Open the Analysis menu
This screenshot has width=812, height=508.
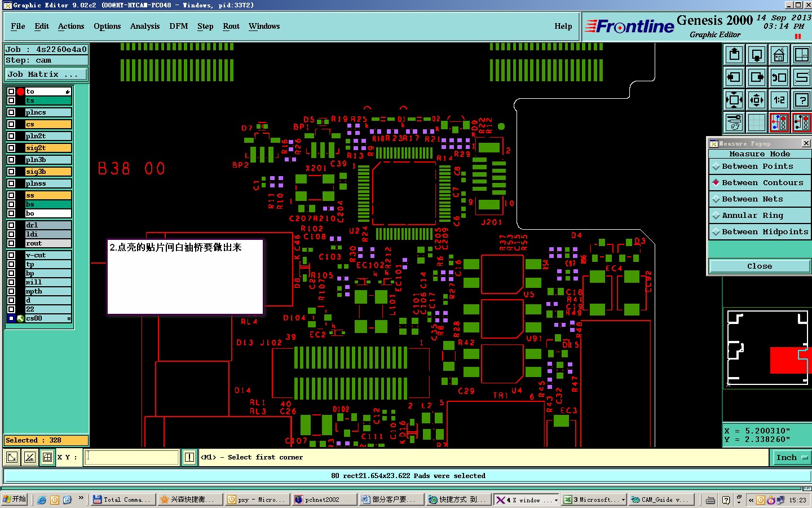145,26
